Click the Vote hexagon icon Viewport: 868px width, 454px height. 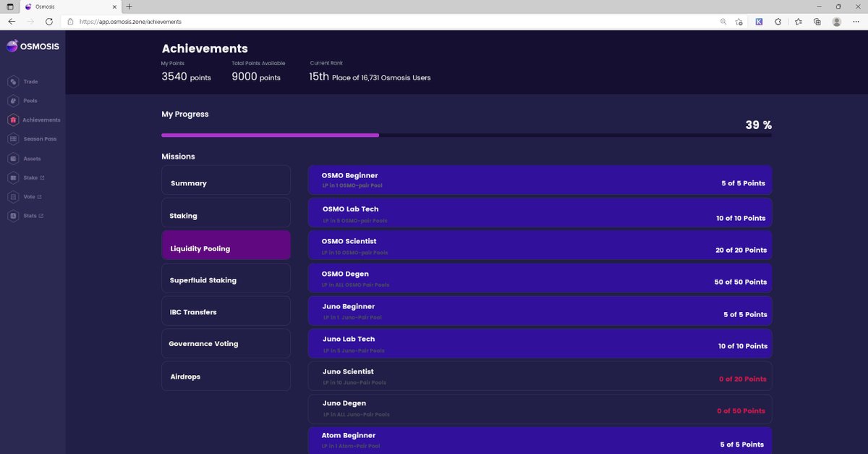[x=13, y=197]
